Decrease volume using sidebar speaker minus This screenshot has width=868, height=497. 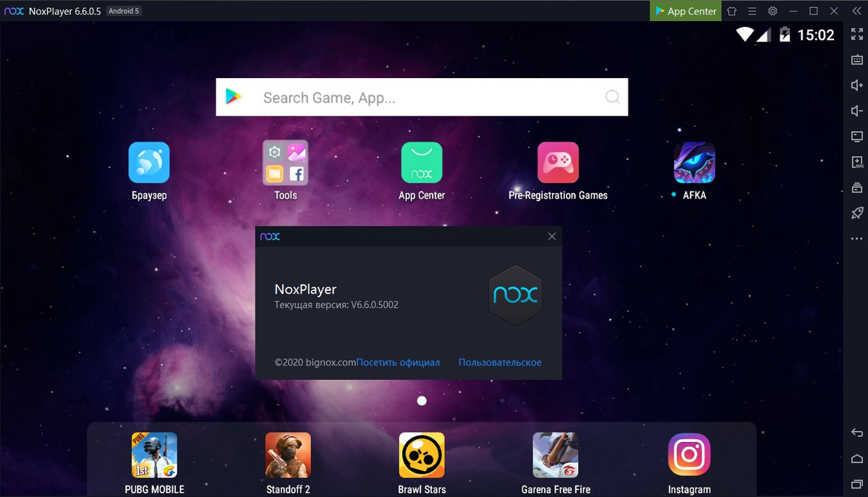[857, 111]
